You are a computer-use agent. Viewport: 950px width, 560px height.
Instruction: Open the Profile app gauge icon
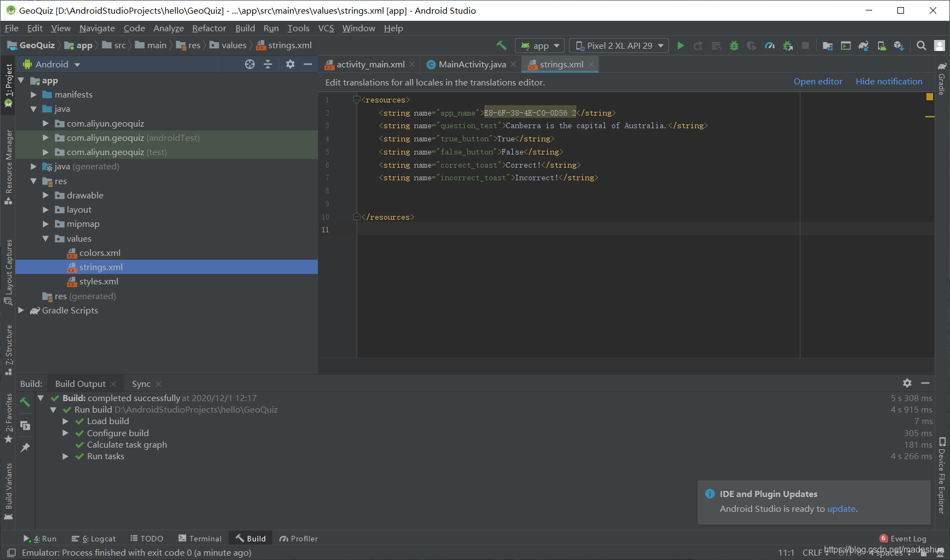[x=770, y=45]
